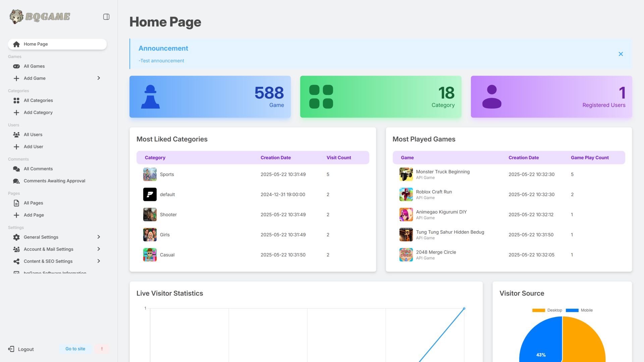Click the Casual category thumbnail

coord(150,255)
